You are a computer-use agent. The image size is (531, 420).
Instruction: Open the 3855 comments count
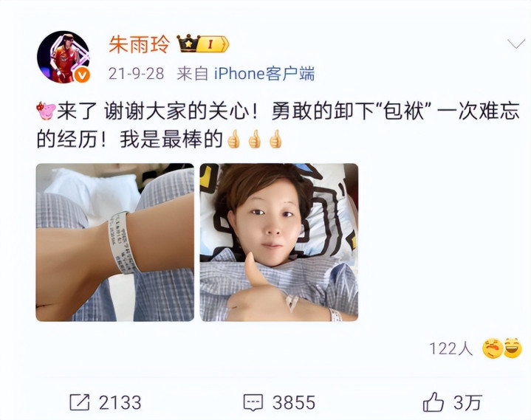point(294,403)
